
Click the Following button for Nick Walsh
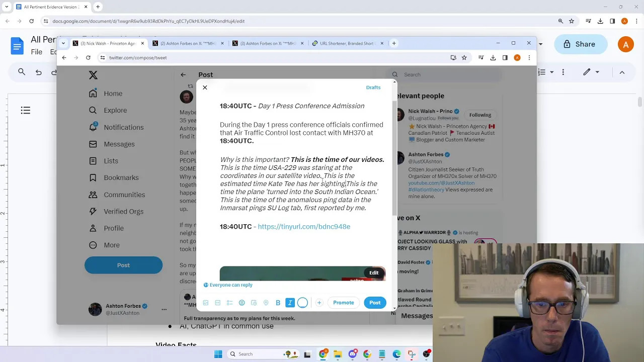coord(480,115)
